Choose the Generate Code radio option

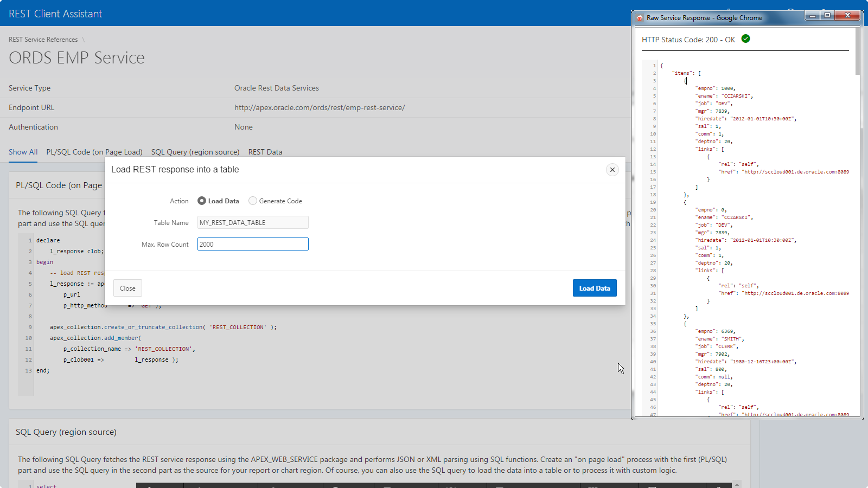(x=253, y=201)
